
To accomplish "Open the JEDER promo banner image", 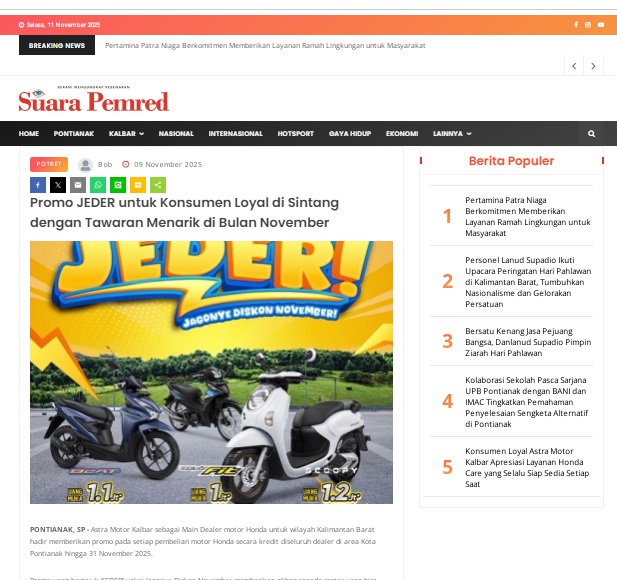I will point(211,372).
